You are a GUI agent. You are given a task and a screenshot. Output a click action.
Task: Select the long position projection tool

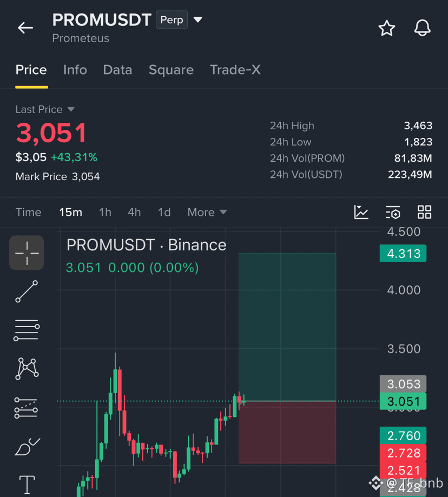point(27,408)
